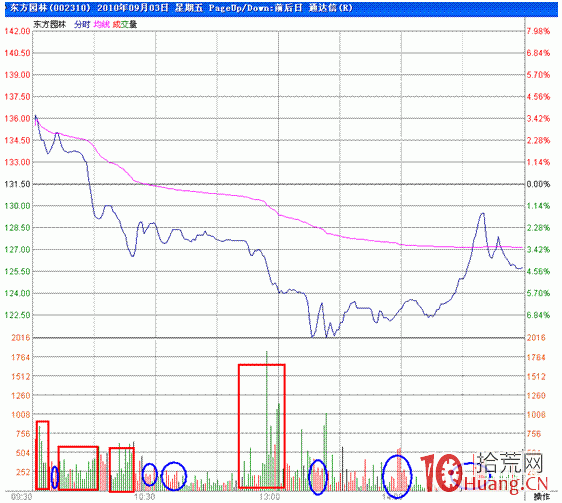The image size is (562, 503).
Task: Click the 成交量 legend label
Action: 124,24
